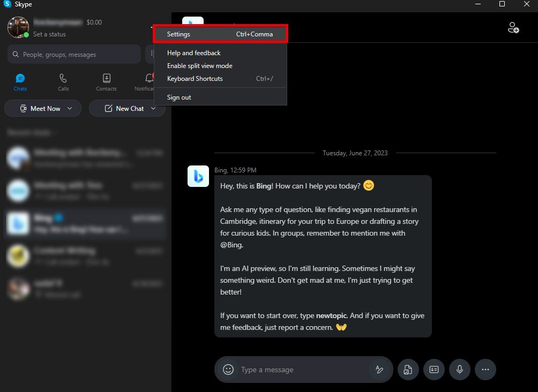
Task: Open the emoji picker in the message bar
Action: [x=228, y=370]
